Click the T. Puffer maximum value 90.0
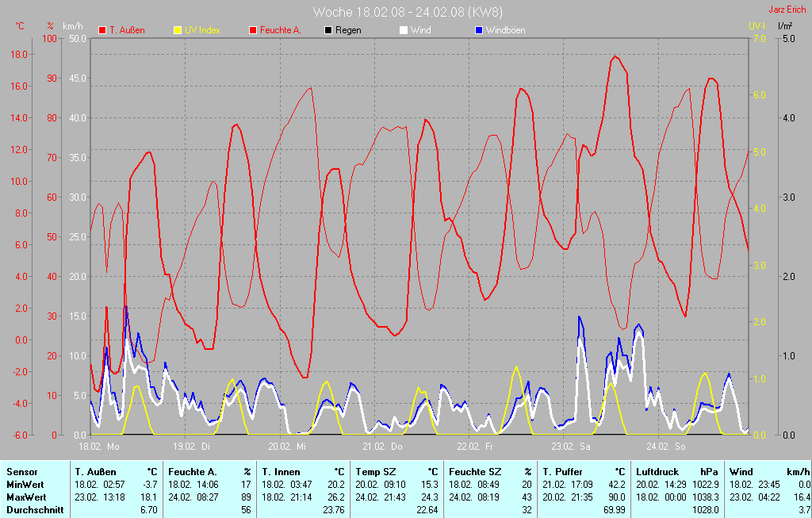 click(617, 497)
